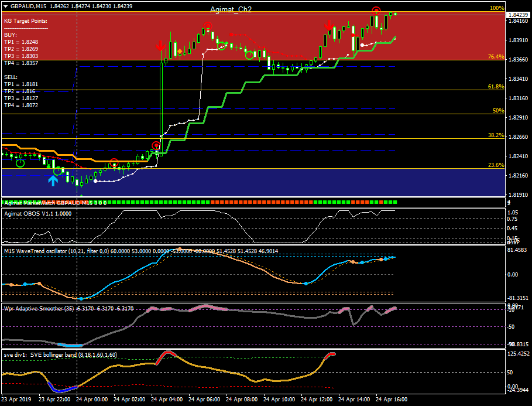This screenshot has width=532, height=406.
Task: Click the blue up arrow buy signal
Action: click(x=53, y=180)
